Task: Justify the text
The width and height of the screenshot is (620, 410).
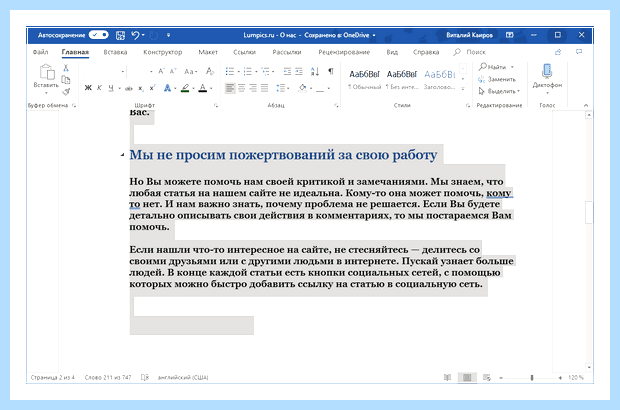Action: point(265,88)
